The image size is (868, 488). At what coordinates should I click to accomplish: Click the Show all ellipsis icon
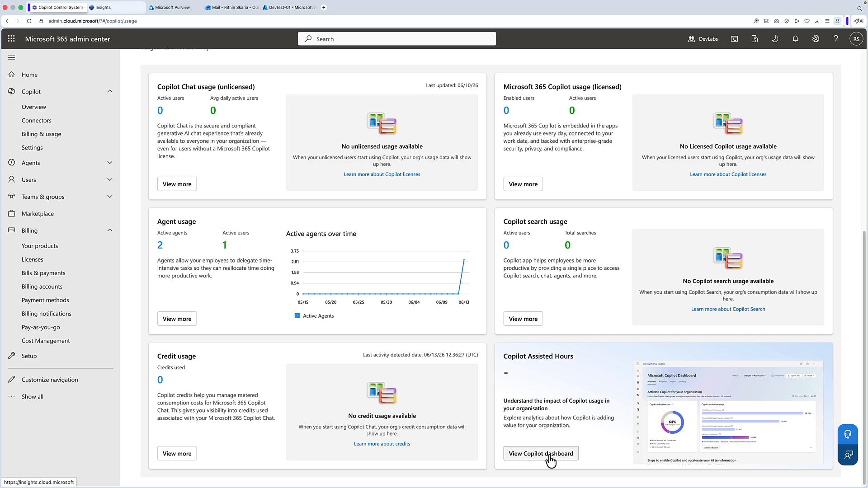[12, 396]
